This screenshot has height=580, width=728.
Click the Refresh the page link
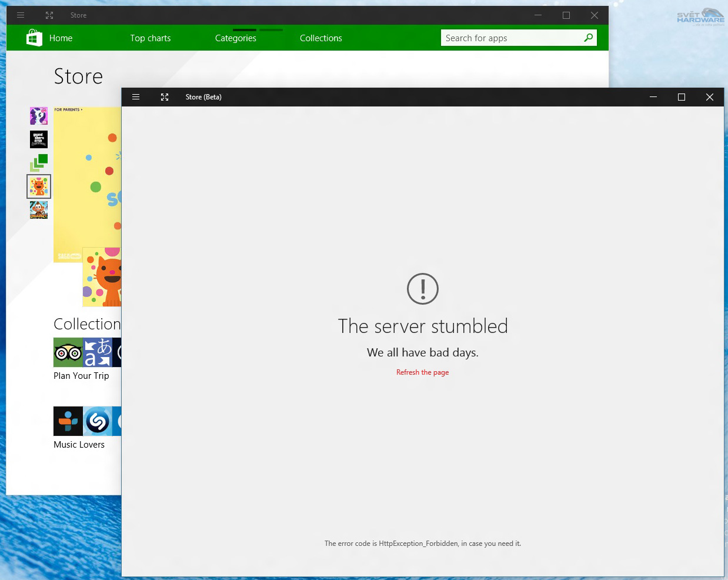[x=422, y=372]
